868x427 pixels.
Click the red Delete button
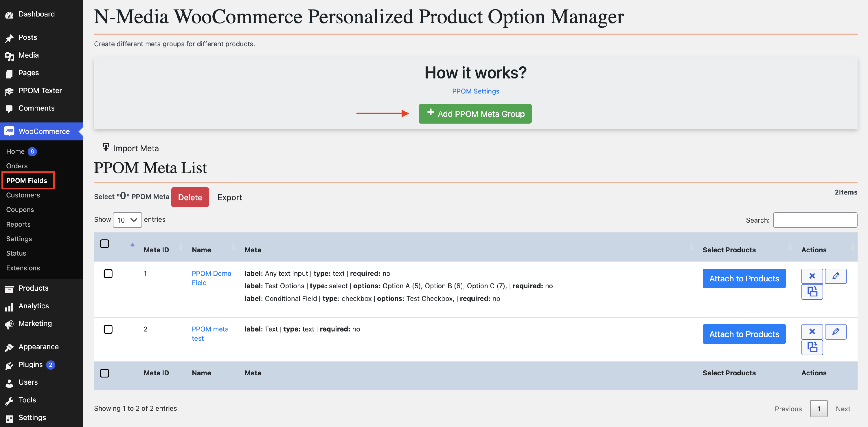pyautogui.click(x=190, y=197)
